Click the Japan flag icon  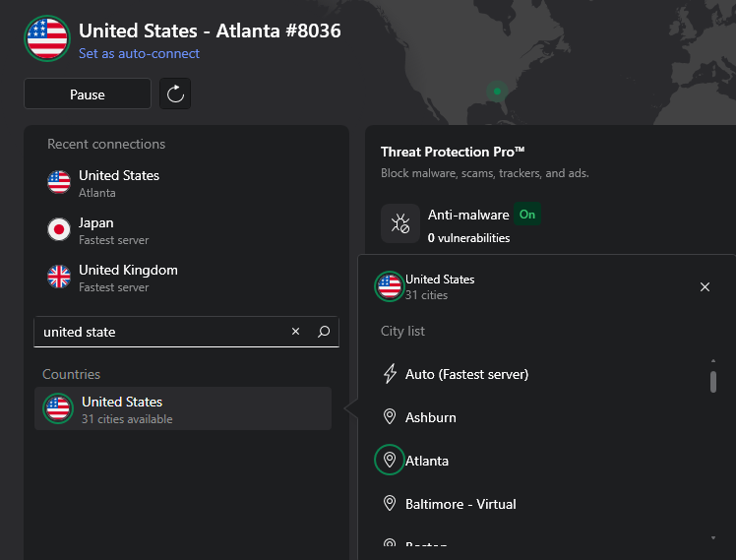click(x=59, y=229)
